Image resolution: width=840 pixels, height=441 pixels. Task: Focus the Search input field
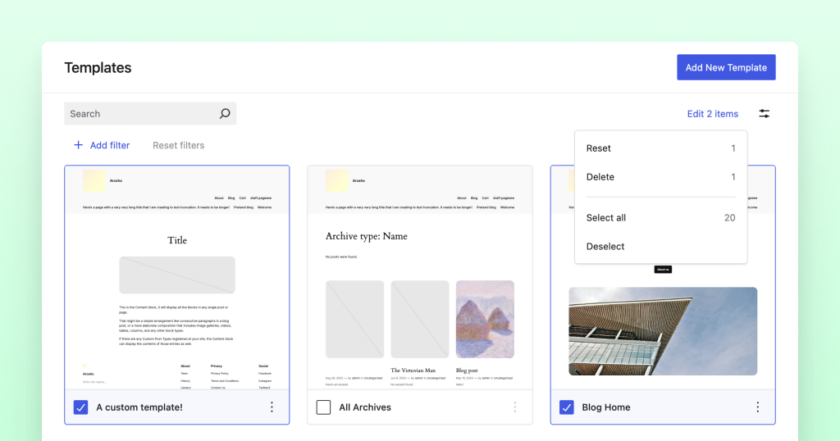pyautogui.click(x=150, y=114)
